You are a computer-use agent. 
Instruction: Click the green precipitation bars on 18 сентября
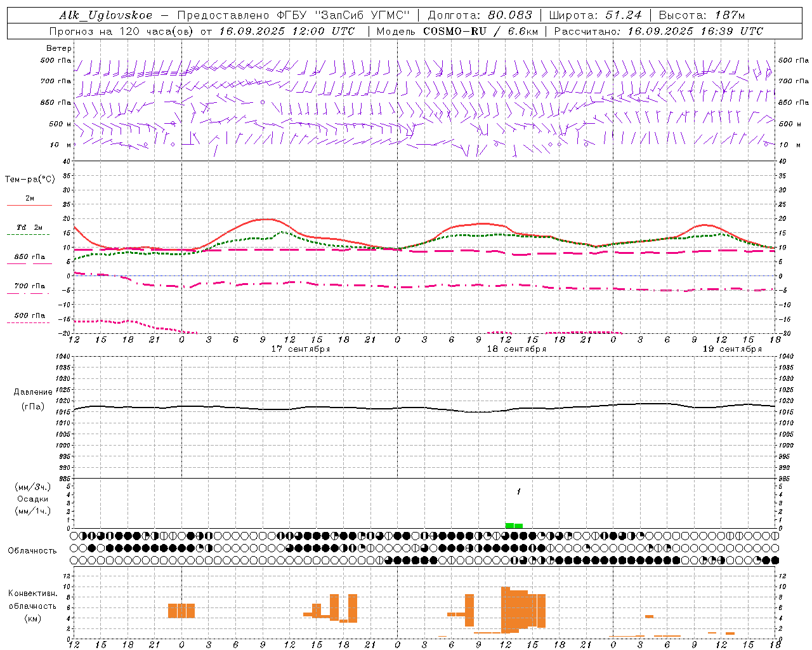tap(514, 526)
